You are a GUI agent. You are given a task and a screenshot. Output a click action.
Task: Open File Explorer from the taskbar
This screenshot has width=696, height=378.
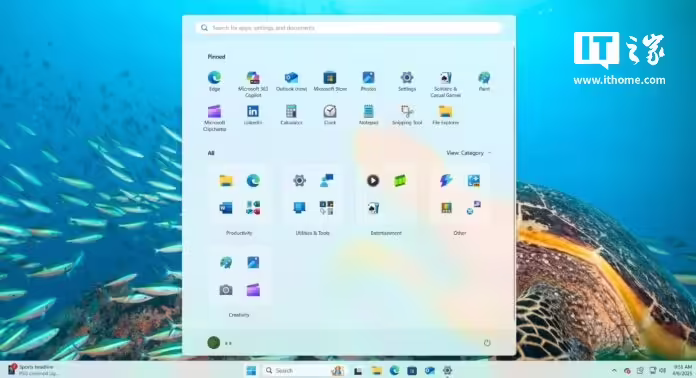376,370
